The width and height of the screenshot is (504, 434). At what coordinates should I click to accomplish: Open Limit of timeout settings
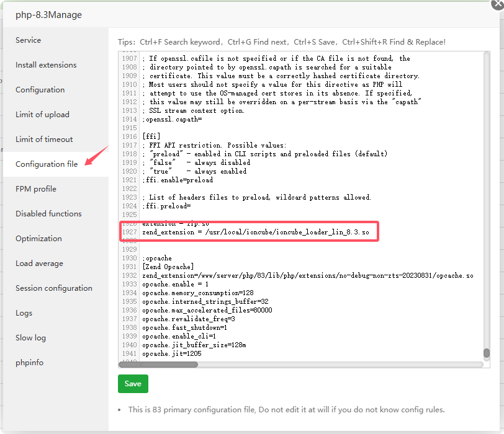coord(44,139)
